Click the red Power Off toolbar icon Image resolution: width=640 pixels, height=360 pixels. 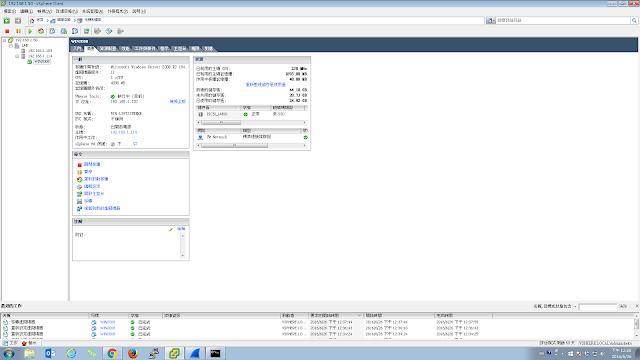coord(7,31)
